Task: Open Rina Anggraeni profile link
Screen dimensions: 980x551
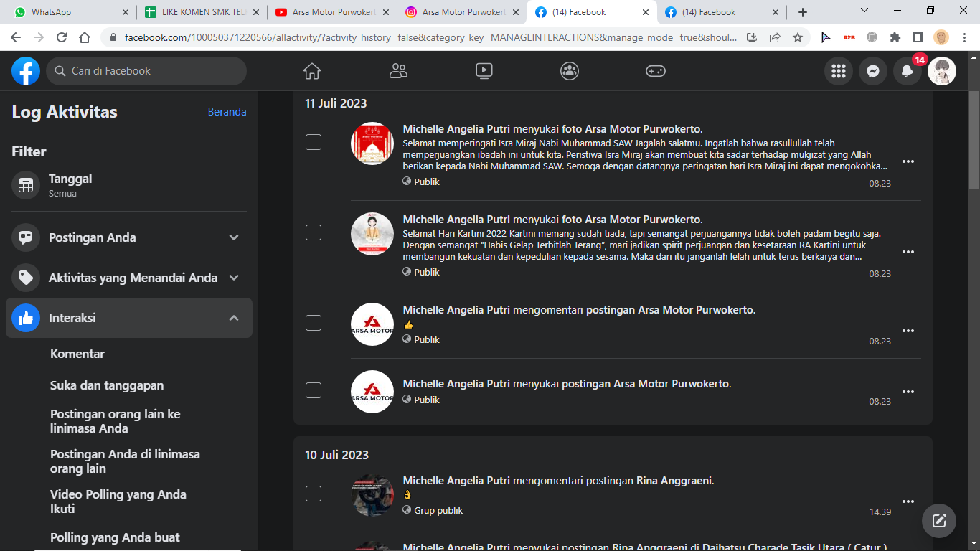Action: point(675,481)
